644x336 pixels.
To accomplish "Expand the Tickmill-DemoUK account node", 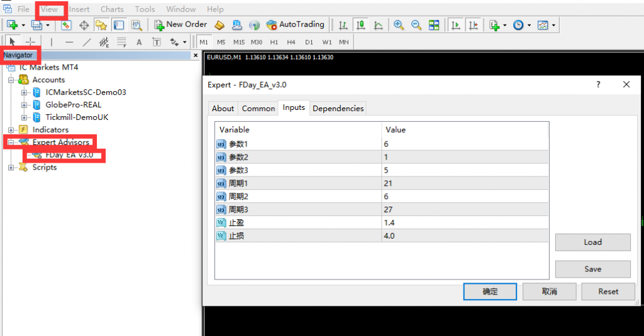I will coord(24,117).
